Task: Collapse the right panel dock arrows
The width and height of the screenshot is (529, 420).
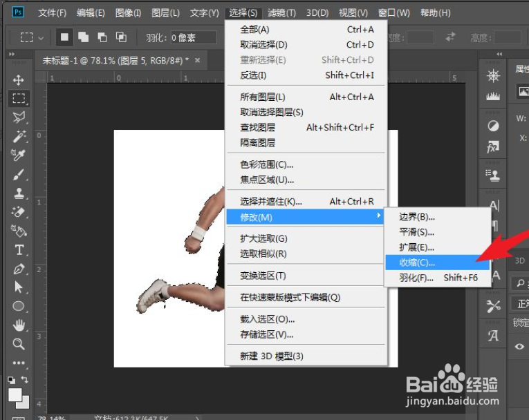Action: point(499,54)
